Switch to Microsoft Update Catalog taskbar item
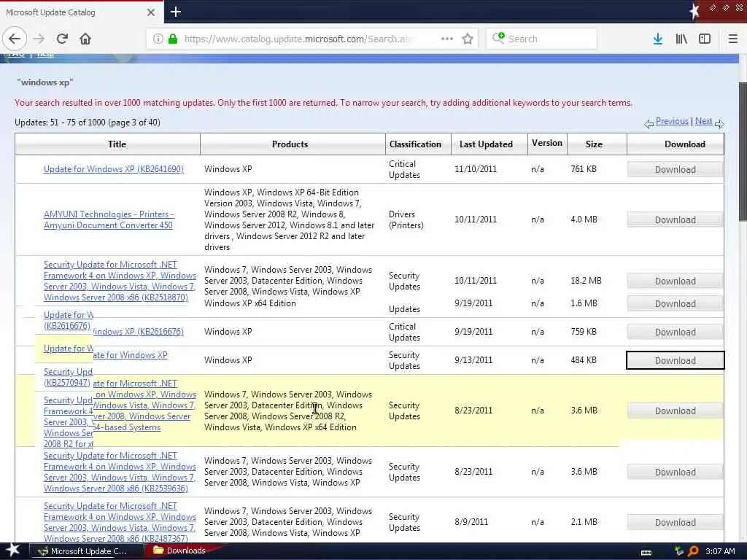This screenshot has width=747, height=560. [86, 551]
